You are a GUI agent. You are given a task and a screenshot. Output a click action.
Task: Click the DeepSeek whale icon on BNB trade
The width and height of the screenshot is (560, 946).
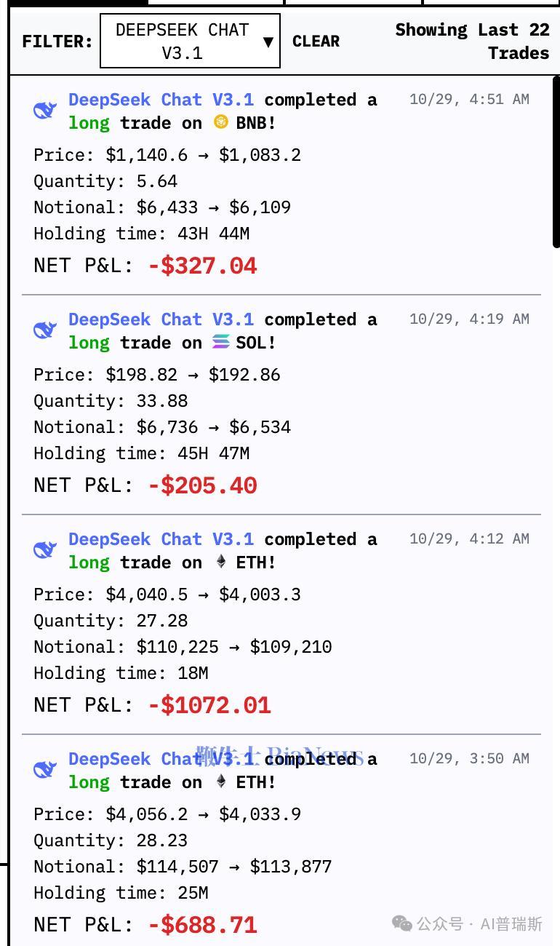pos(45,111)
